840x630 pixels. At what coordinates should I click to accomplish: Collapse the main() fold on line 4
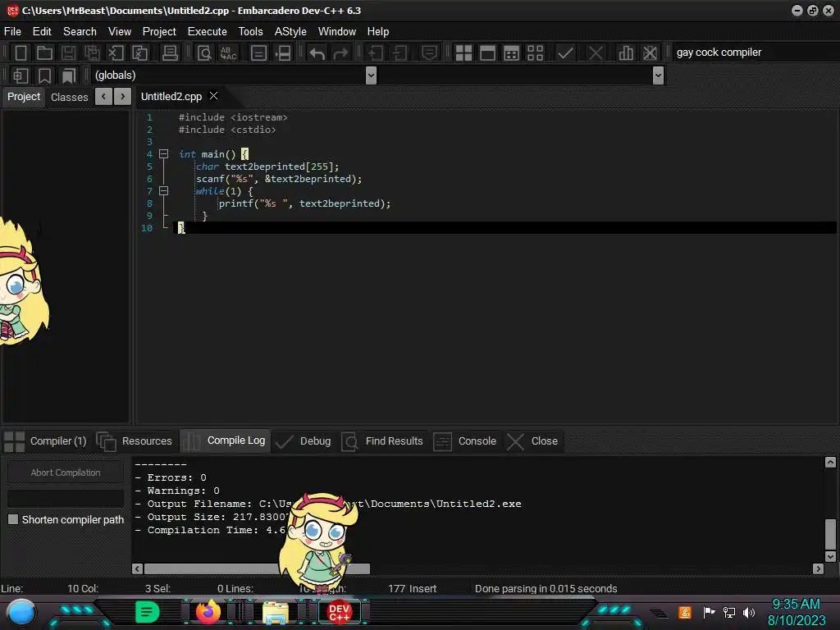click(164, 154)
